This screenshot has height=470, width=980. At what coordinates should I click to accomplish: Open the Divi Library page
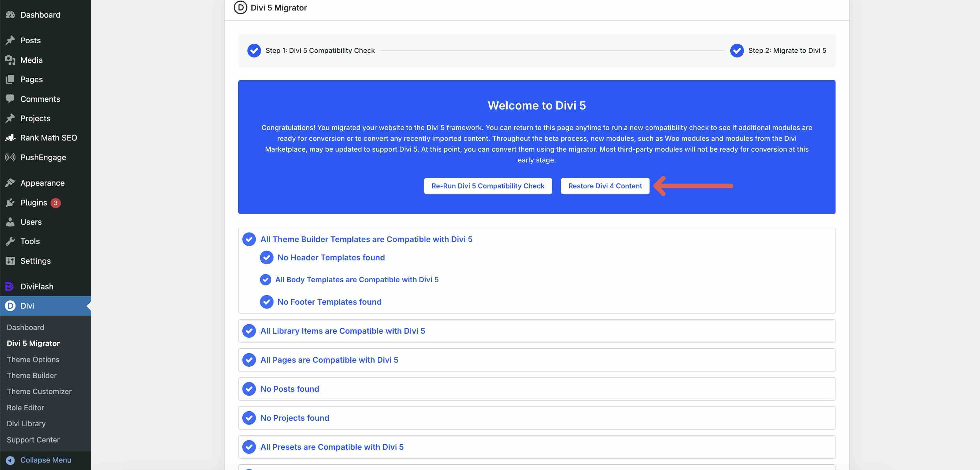click(x=26, y=424)
